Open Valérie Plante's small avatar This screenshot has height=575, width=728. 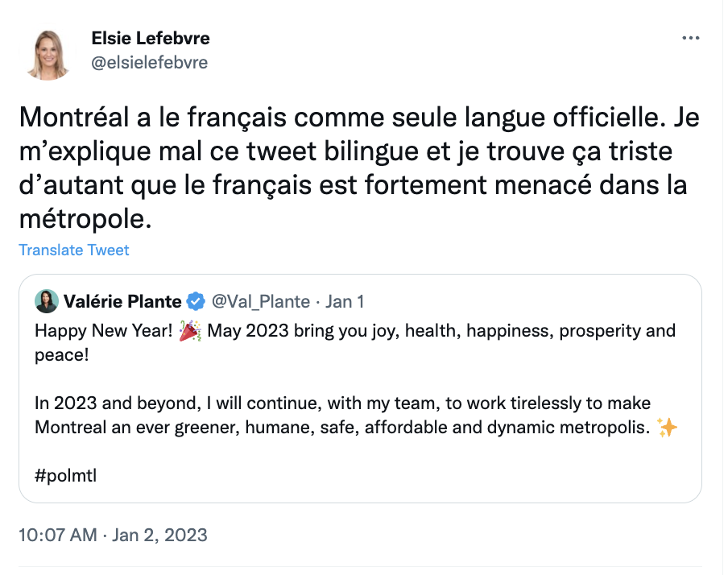47,301
